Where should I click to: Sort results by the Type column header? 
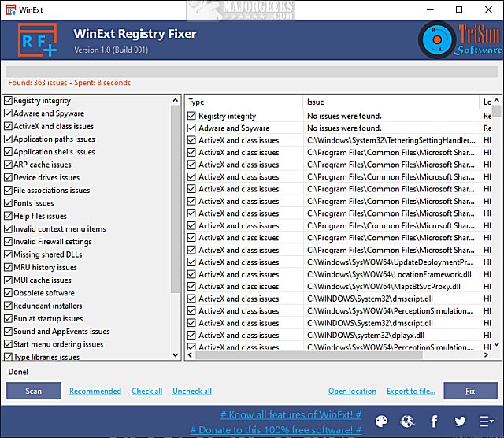(x=245, y=102)
